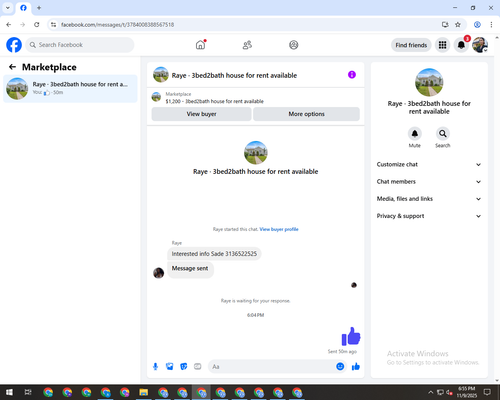Click the taskbar clock showing 6:55 PM
Screen dimensions: 500x400
point(466,392)
